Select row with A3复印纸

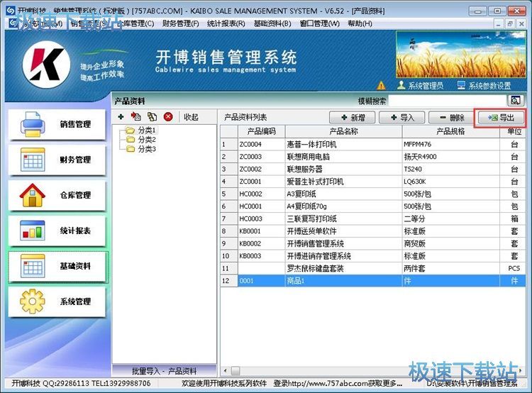coord(373,194)
